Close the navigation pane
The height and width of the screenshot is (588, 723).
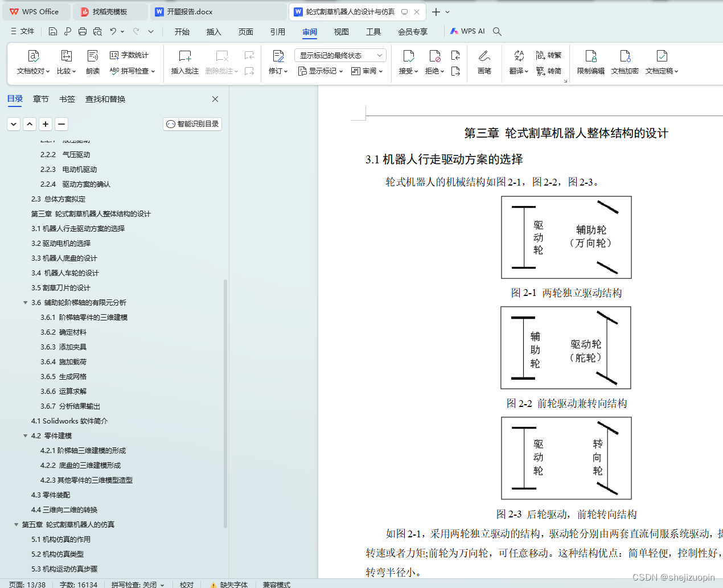[215, 99]
